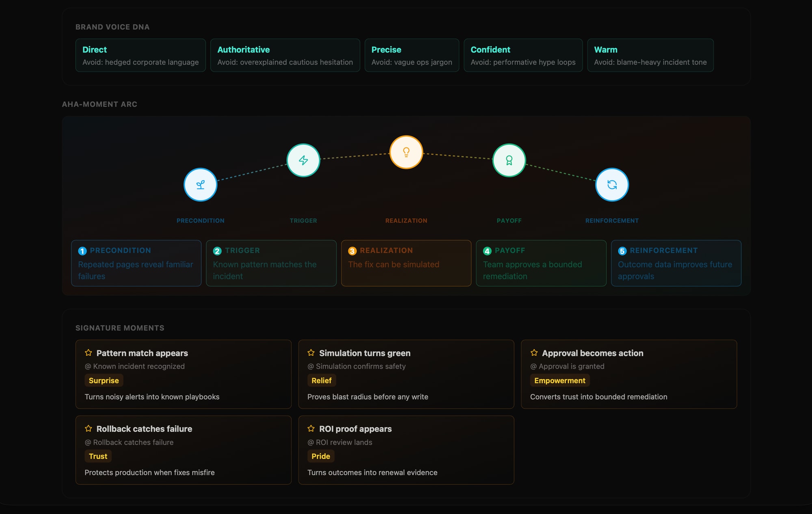Click the star icon beside Pattern match appears
The image size is (812, 514).
pyautogui.click(x=89, y=353)
